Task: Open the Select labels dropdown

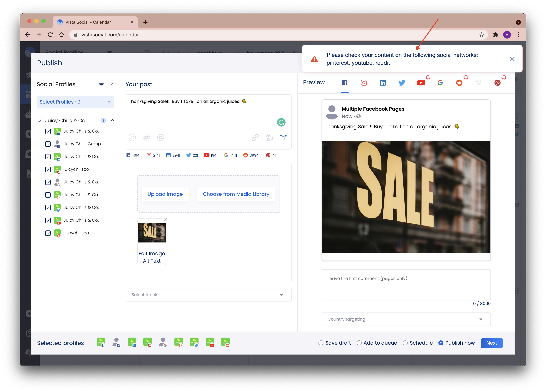Action: click(x=208, y=295)
